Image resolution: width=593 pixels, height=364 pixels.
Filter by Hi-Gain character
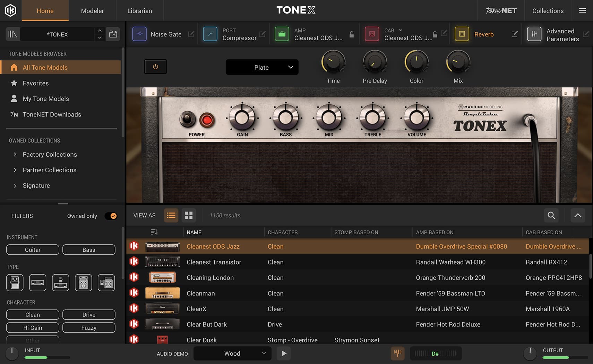pyautogui.click(x=33, y=328)
